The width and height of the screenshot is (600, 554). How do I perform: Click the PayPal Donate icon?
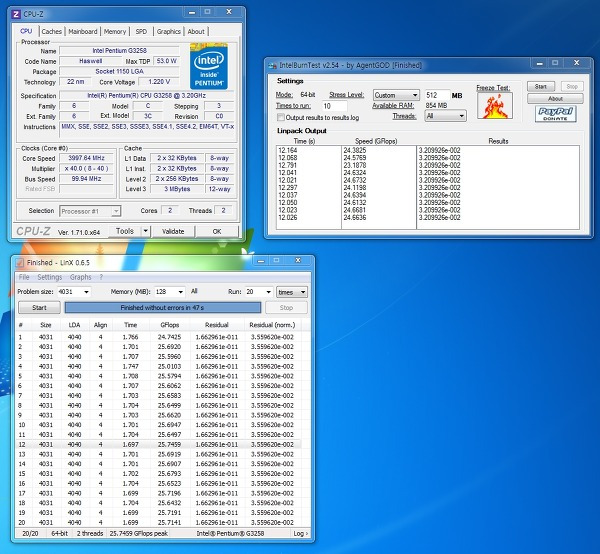(556, 114)
